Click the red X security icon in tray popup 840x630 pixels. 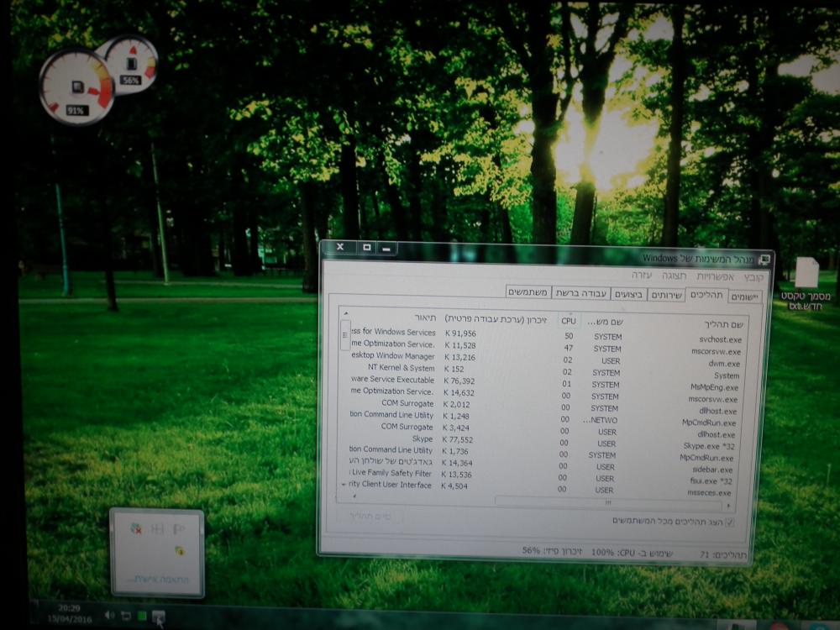click(135, 528)
